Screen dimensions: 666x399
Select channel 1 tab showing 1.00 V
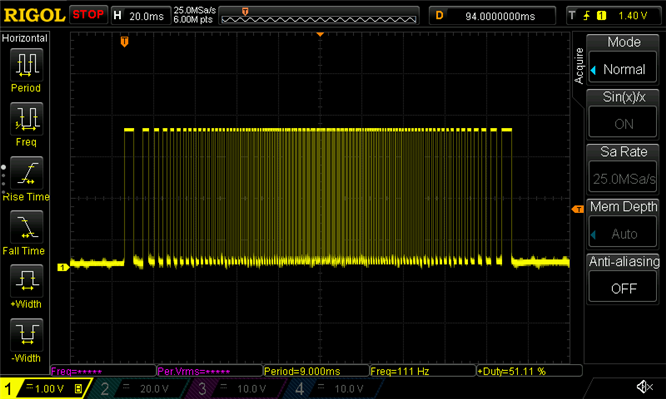[x=46, y=388]
